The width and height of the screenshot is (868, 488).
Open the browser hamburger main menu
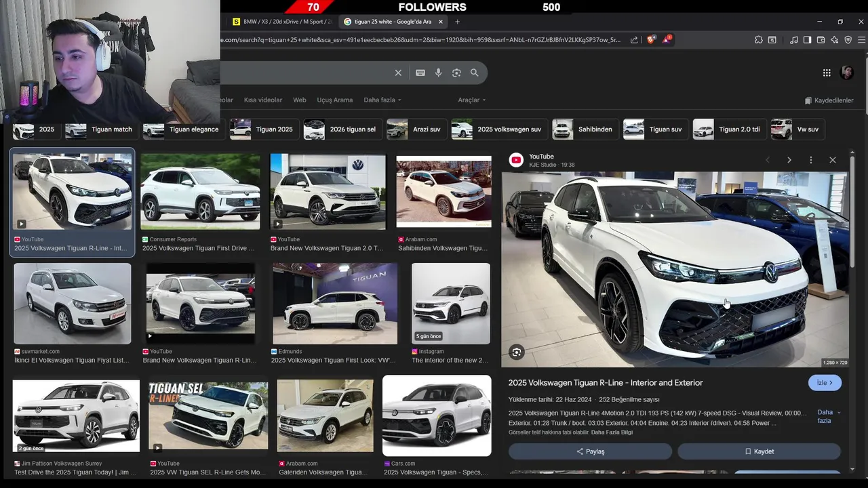point(861,40)
